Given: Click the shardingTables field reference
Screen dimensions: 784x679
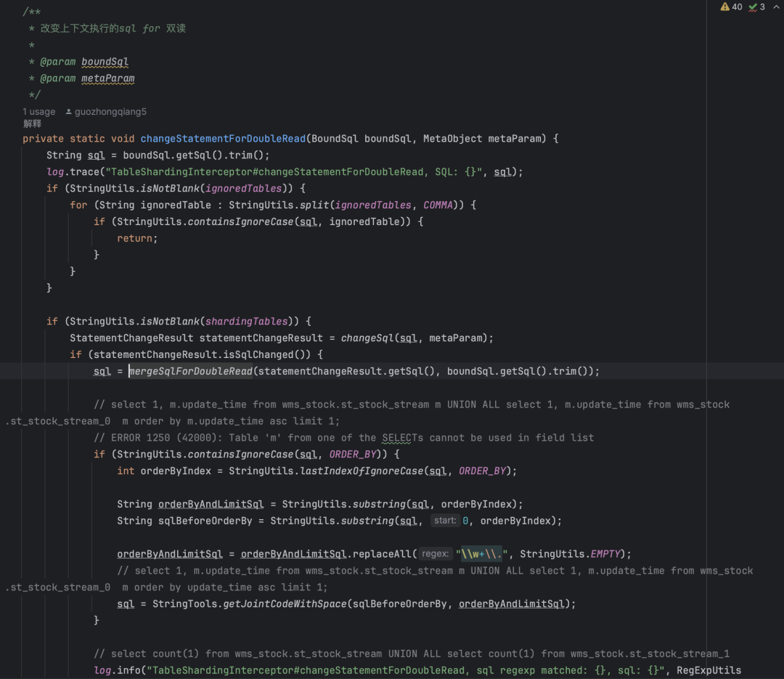Looking at the screenshot, I should pyautogui.click(x=247, y=321).
